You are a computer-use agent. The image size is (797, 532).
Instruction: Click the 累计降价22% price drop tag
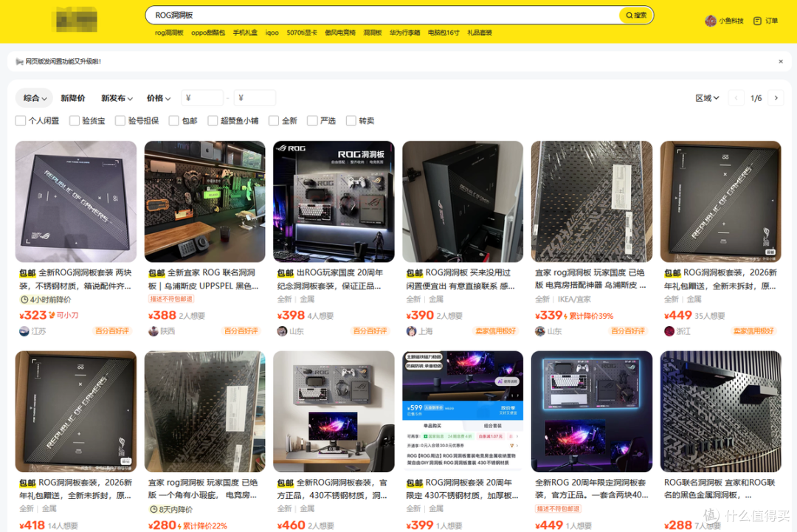[202, 526]
